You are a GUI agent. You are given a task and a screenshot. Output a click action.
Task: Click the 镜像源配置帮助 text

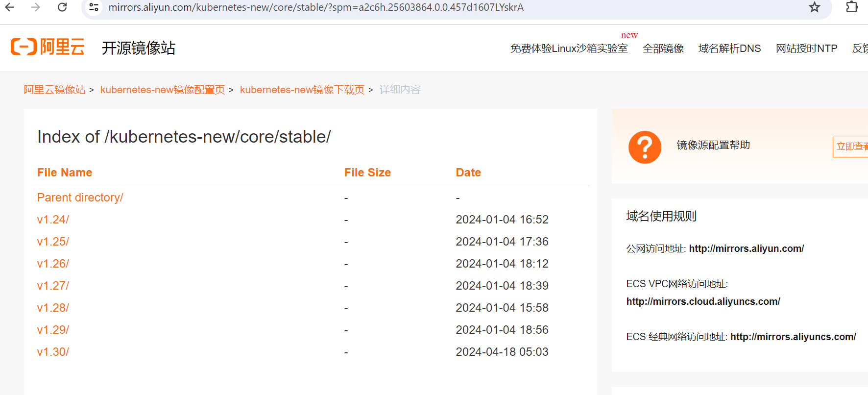click(x=713, y=145)
